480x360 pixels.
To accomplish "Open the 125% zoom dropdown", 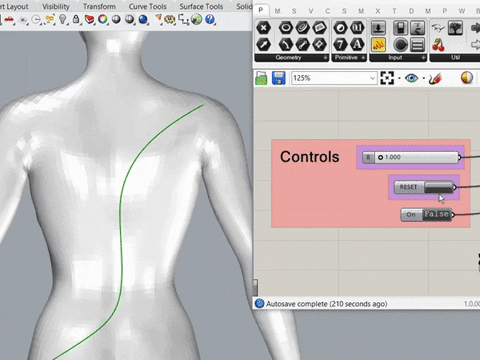I will (334, 78).
